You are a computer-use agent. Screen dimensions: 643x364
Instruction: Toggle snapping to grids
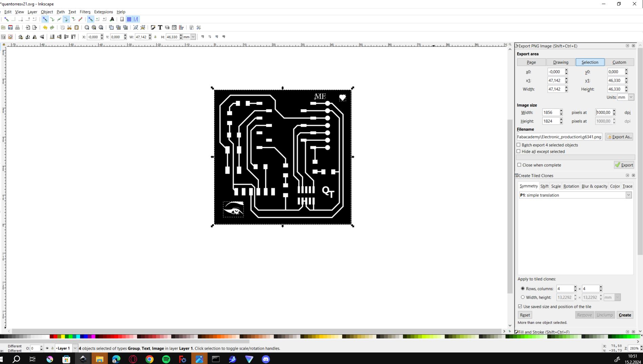(x=129, y=19)
